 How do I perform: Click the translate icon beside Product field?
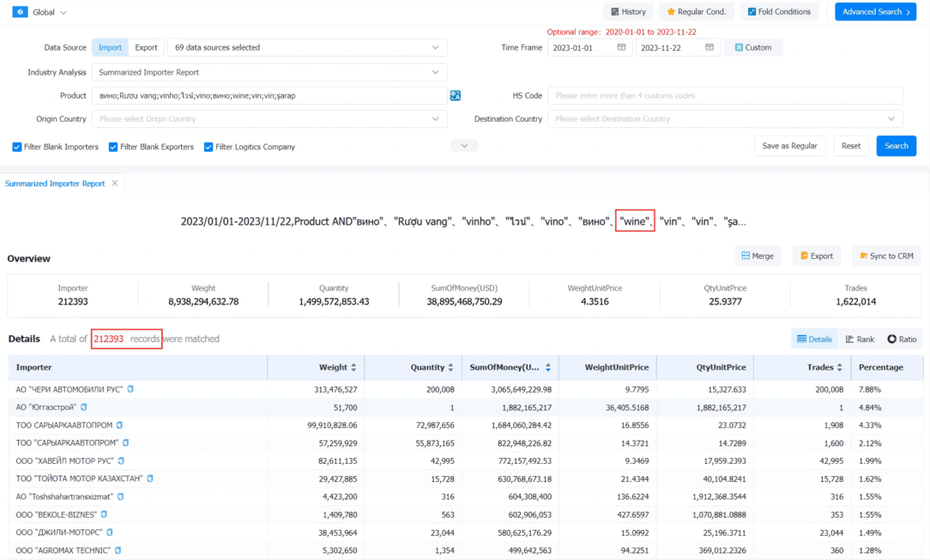pos(455,95)
